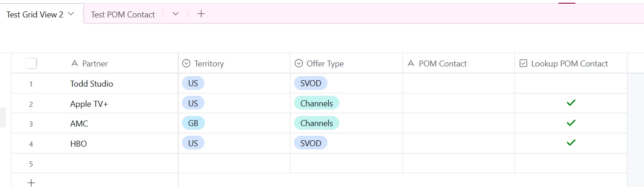Click the choice icon beside the Offer Type header
Screen dimensions: 644x187
click(299, 64)
